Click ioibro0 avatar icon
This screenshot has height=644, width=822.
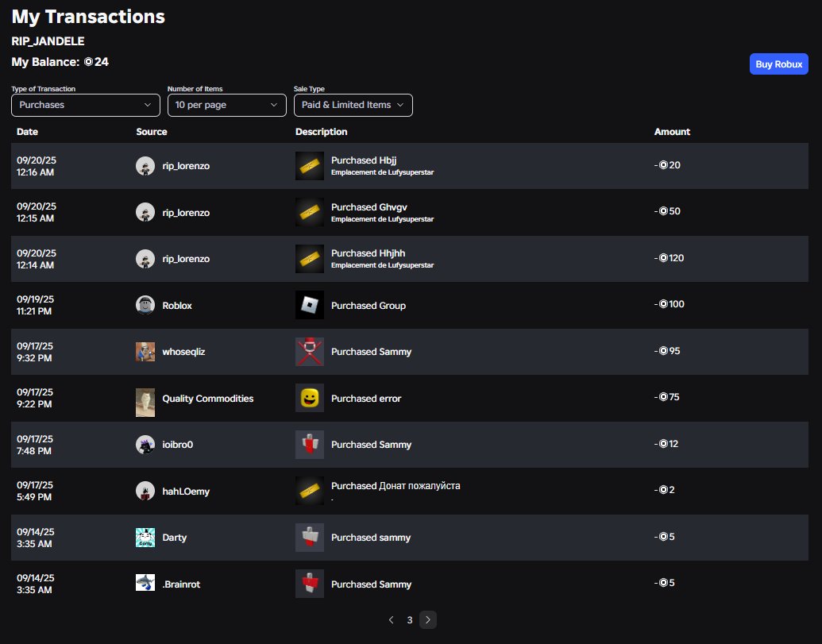pyautogui.click(x=145, y=445)
